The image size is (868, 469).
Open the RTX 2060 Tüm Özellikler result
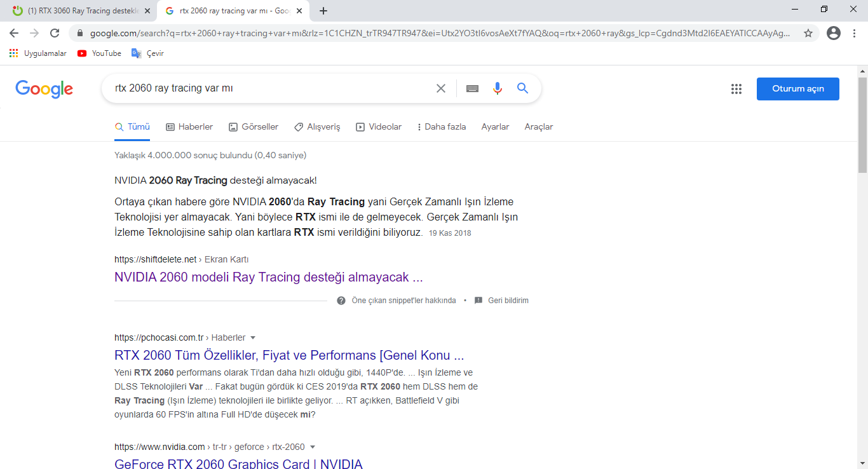289,355
